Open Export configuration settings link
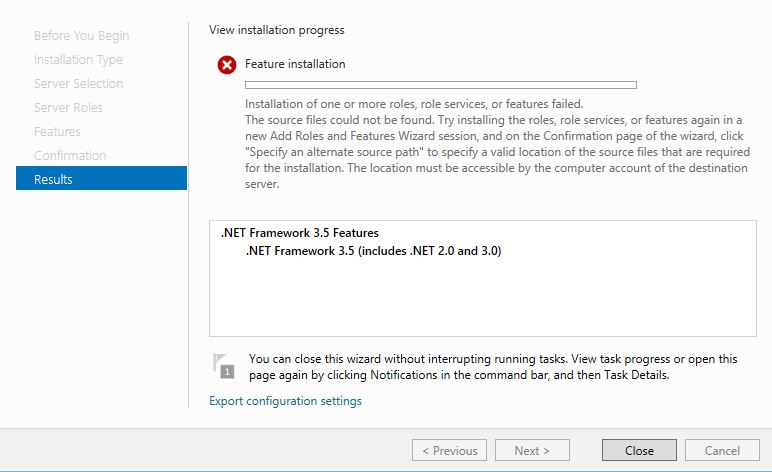Screen dimensions: 772x472 (285, 401)
